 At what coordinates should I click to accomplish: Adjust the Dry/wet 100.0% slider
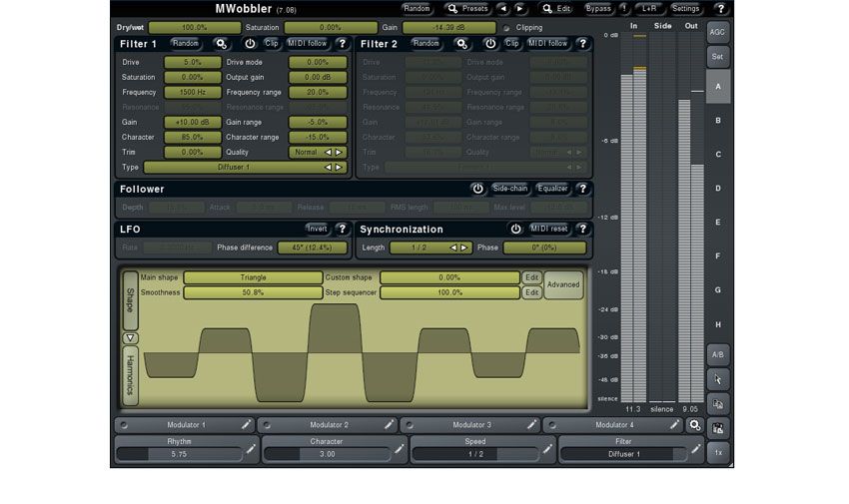[195, 28]
